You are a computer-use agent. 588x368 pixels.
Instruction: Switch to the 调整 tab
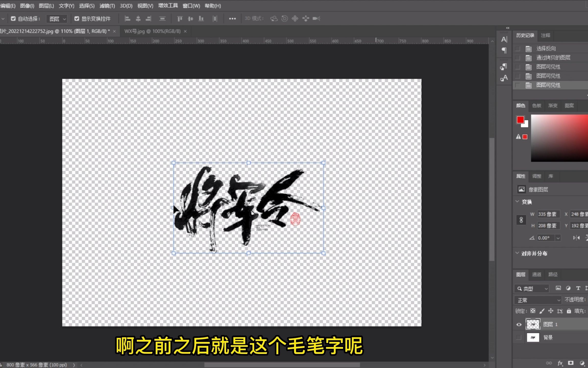(536, 176)
